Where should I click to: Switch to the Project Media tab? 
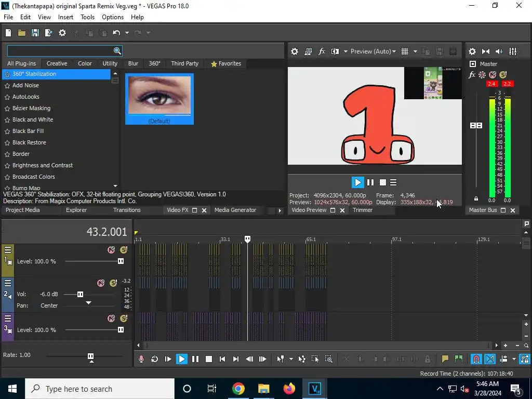(22, 210)
